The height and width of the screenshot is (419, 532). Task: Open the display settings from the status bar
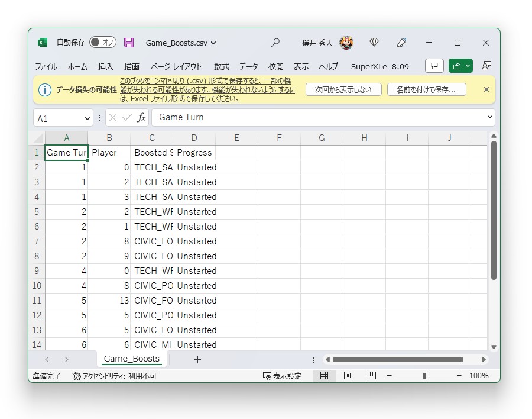point(281,376)
